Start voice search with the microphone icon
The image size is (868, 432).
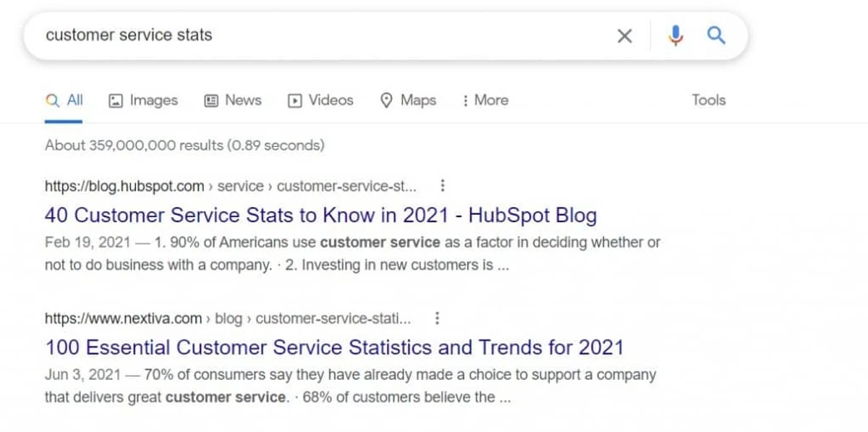[676, 35]
